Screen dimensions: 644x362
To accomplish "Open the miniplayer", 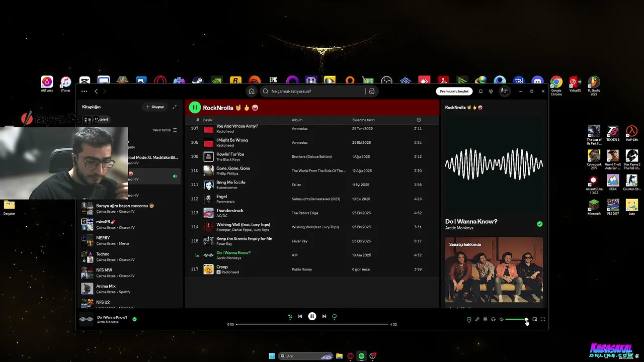I will pyautogui.click(x=535, y=319).
